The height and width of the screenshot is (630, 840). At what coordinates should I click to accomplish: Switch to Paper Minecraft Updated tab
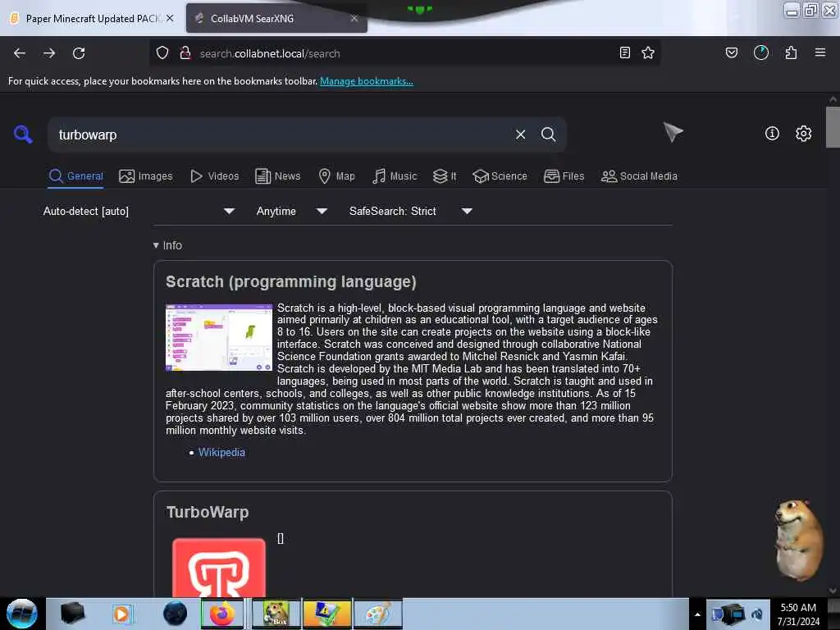coord(92,18)
